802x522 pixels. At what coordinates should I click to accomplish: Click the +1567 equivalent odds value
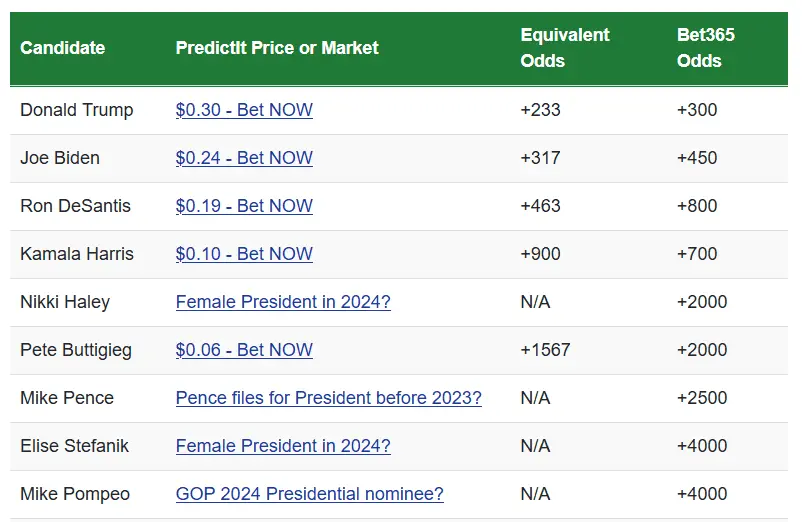pos(545,350)
